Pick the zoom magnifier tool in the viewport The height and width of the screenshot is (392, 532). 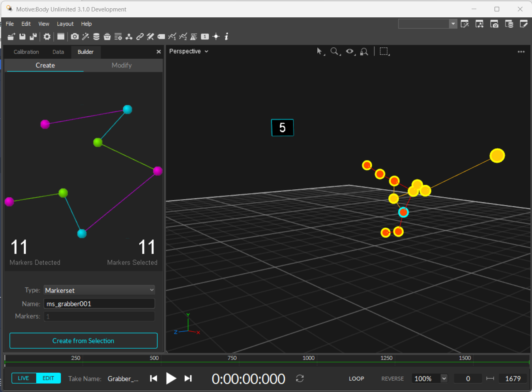334,51
